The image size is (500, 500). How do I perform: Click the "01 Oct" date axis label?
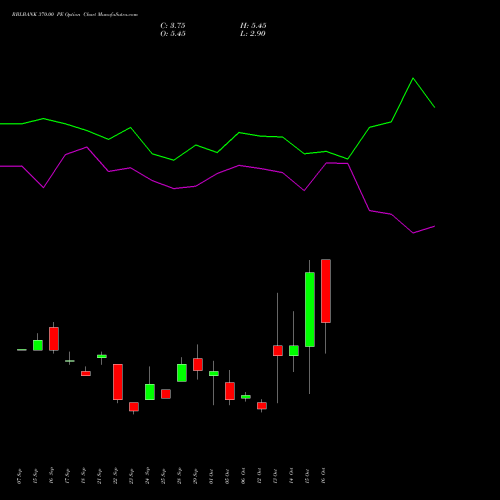212,476
